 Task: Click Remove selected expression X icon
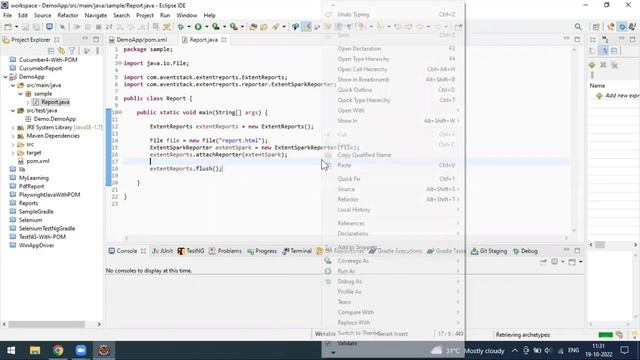click(x=603, y=65)
